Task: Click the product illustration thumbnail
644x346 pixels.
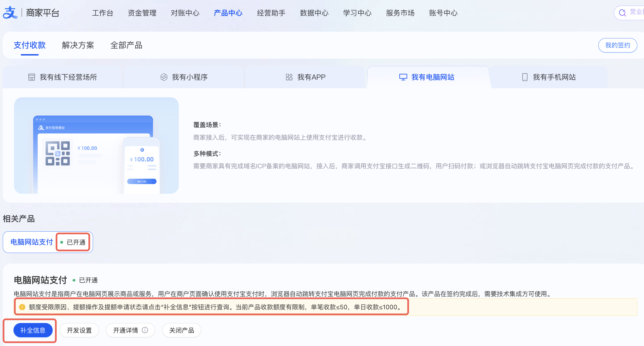Action: click(96, 146)
